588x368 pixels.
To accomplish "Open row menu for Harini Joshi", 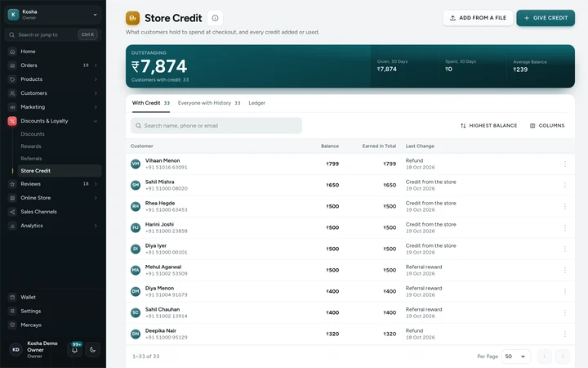I will [x=565, y=227].
